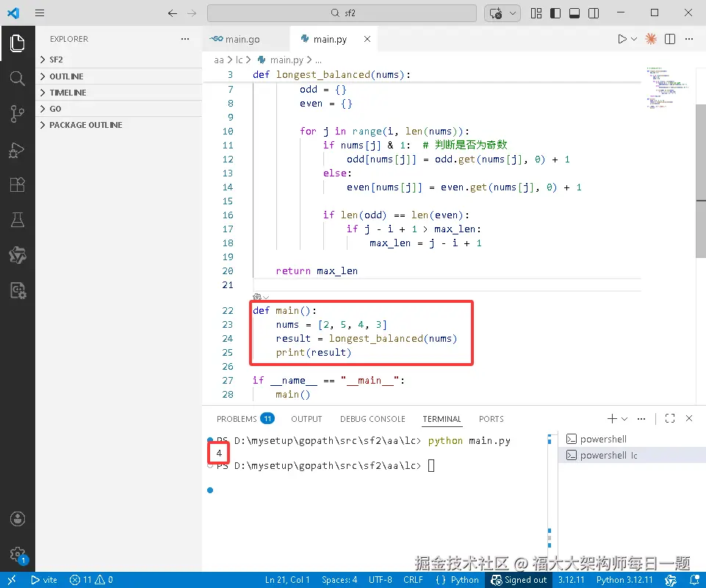Change indentation via Spaces: 4
706x588 pixels.
339,580
